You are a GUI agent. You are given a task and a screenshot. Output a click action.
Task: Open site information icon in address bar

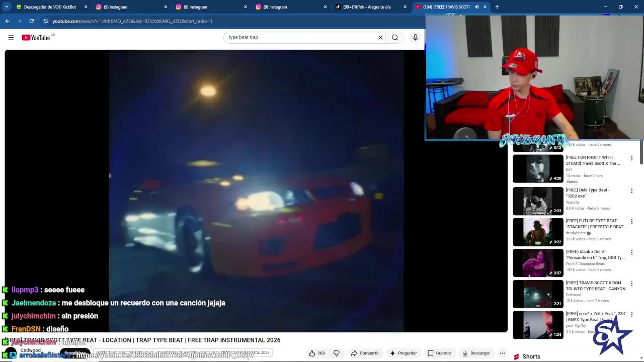pyautogui.click(x=46, y=21)
